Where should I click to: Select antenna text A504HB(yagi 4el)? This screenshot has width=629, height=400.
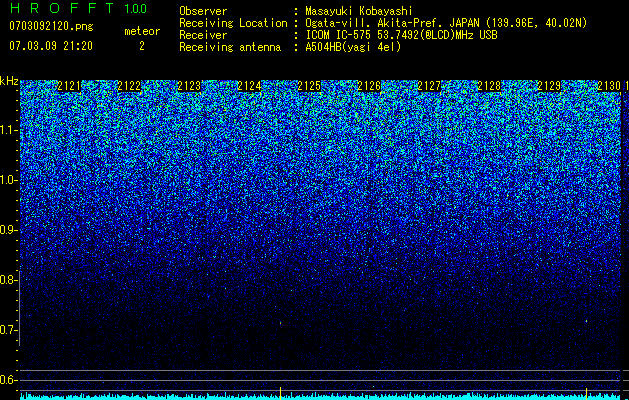pos(353,47)
